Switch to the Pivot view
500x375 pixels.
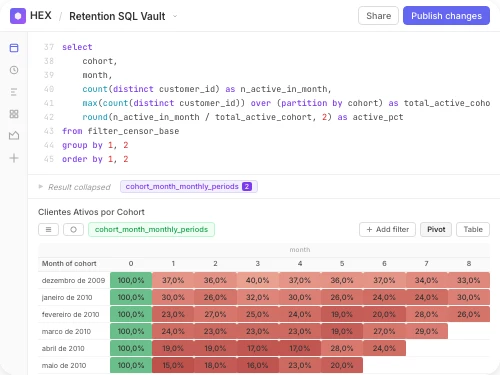tap(436, 229)
